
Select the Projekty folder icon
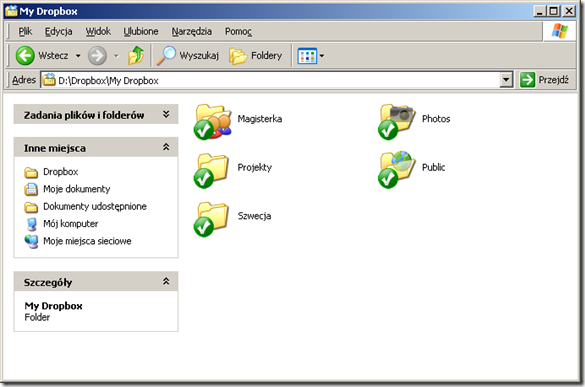212,170
